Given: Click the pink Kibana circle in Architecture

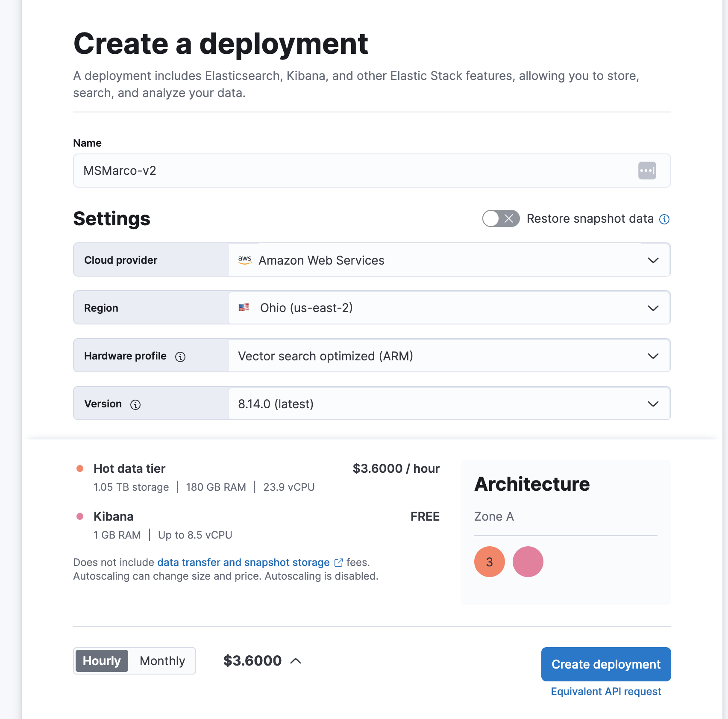Looking at the screenshot, I should click(x=528, y=562).
